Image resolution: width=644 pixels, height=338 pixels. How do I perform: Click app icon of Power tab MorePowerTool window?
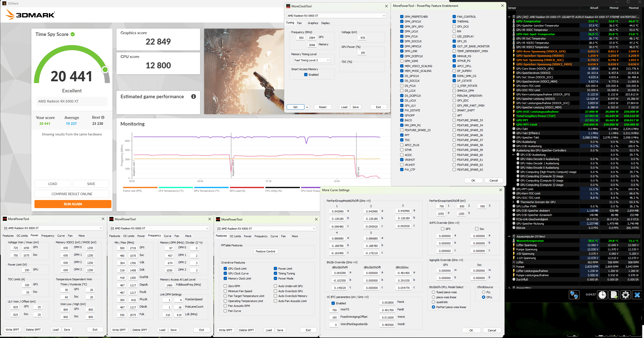click(5, 219)
